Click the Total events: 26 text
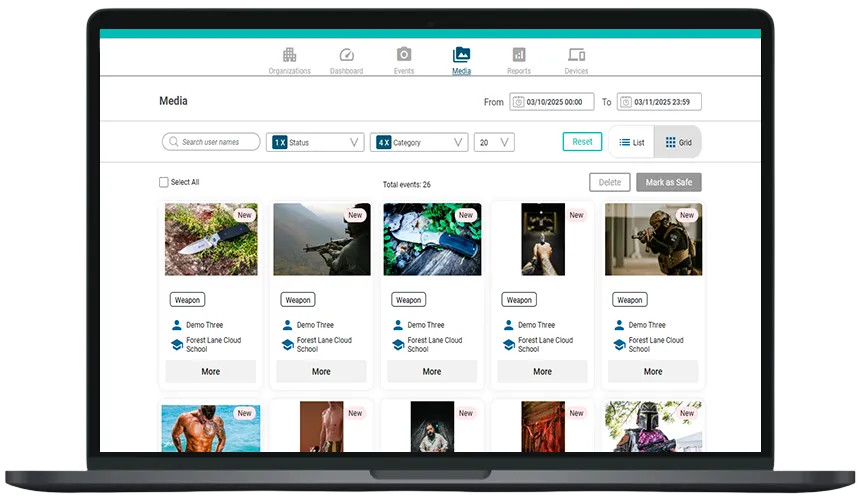Image resolution: width=860 pixels, height=501 pixels. click(406, 184)
